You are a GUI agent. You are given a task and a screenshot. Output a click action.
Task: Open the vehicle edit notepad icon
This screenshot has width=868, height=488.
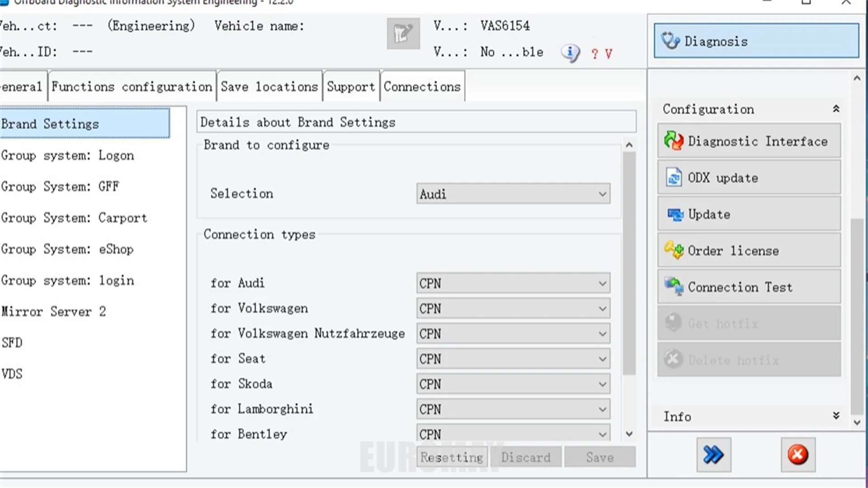[403, 33]
